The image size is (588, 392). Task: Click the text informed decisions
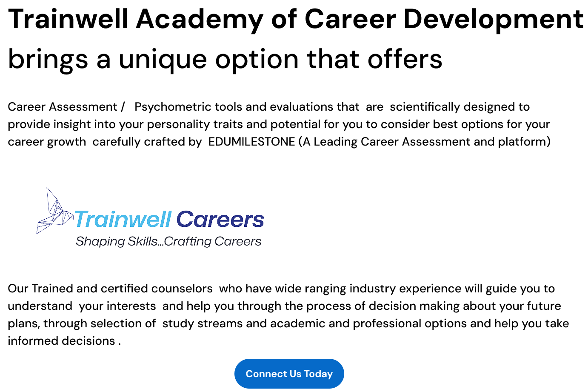[61, 341]
